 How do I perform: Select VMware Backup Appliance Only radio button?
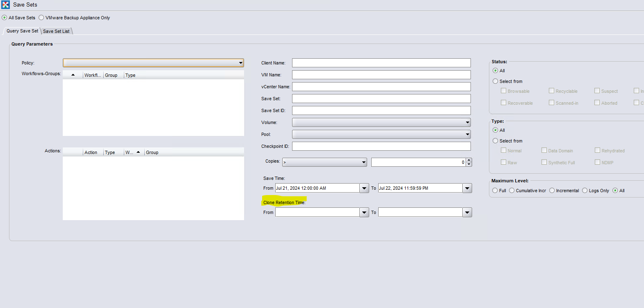pyautogui.click(x=41, y=18)
